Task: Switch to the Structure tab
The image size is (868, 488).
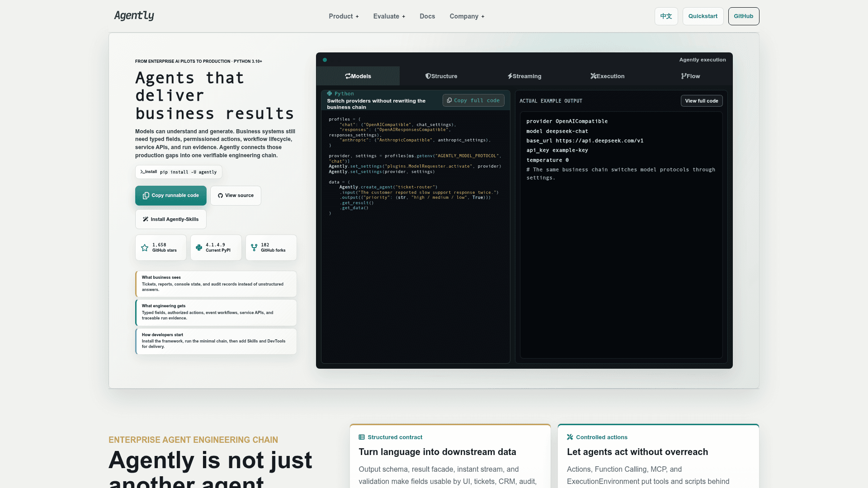Action: [x=441, y=76]
